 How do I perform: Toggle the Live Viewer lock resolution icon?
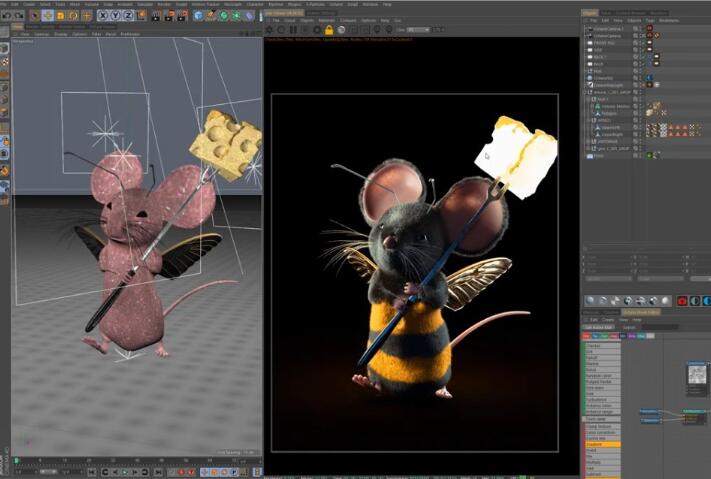(x=329, y=29)
